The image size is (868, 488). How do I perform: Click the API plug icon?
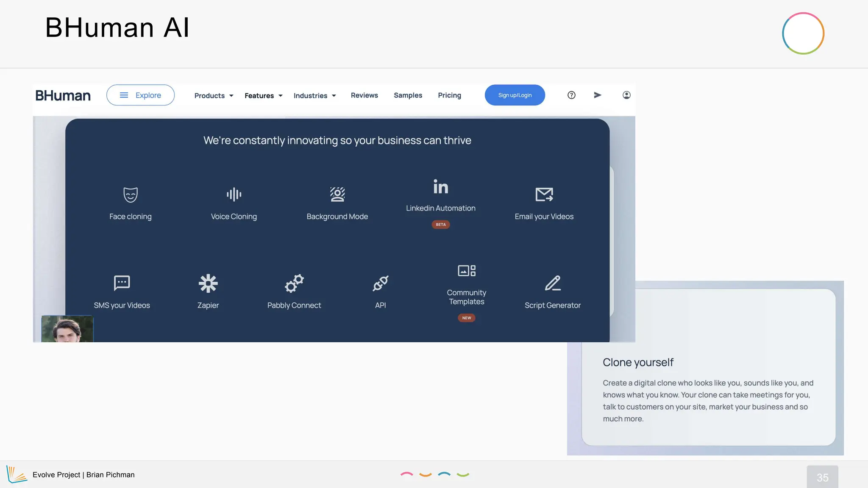(381, 283)
